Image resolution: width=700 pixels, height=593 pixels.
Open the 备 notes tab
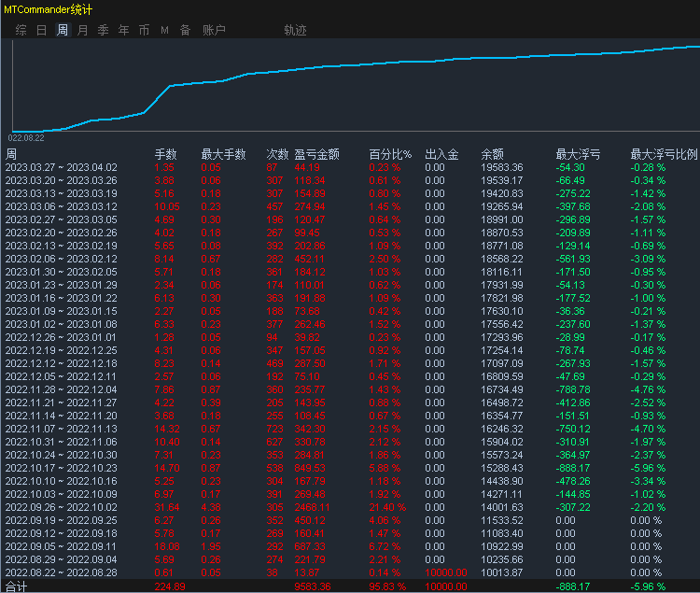tap(185, 30)
